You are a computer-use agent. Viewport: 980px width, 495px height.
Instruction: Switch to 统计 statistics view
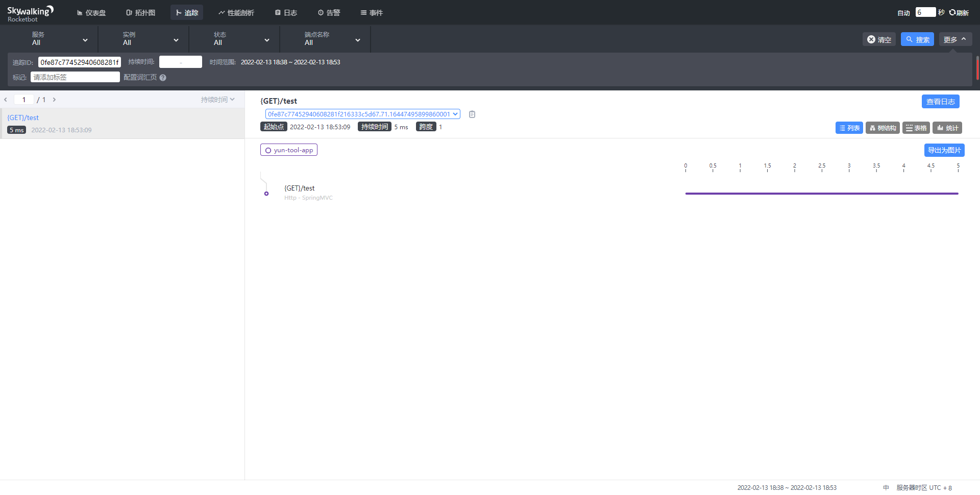coord(947,128)
